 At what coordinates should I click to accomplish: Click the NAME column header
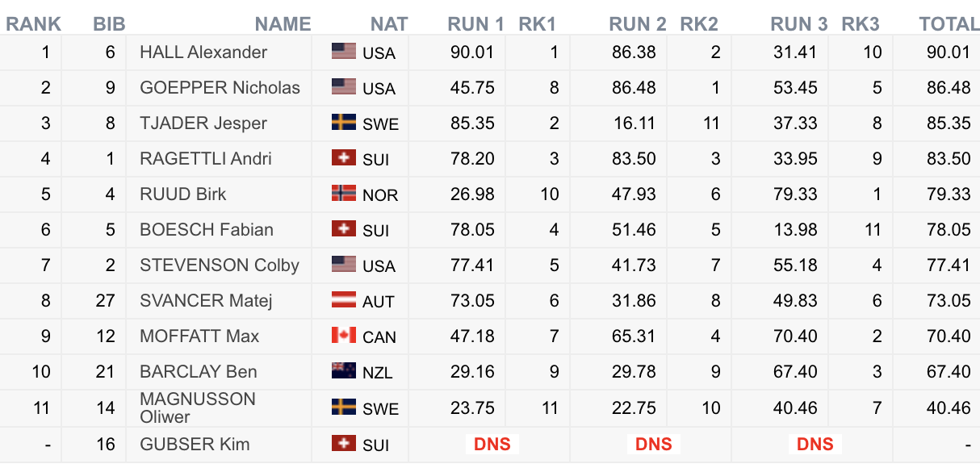[283, 24]
